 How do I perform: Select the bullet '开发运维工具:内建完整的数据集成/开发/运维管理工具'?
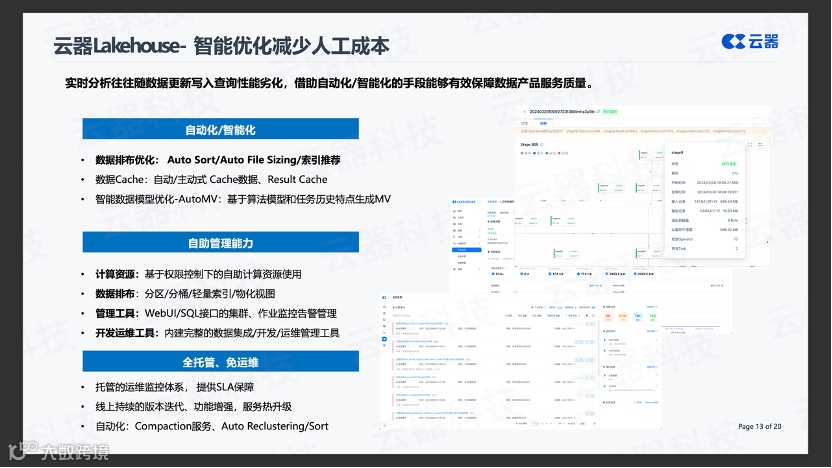click(x=217, y=333)
